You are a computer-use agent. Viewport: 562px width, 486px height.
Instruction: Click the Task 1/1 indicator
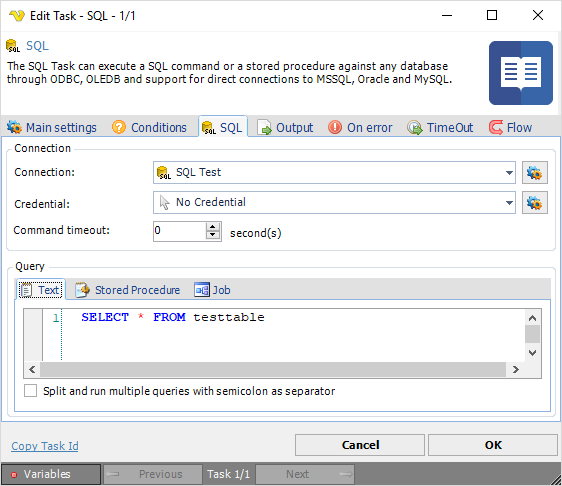pos(229,474)
